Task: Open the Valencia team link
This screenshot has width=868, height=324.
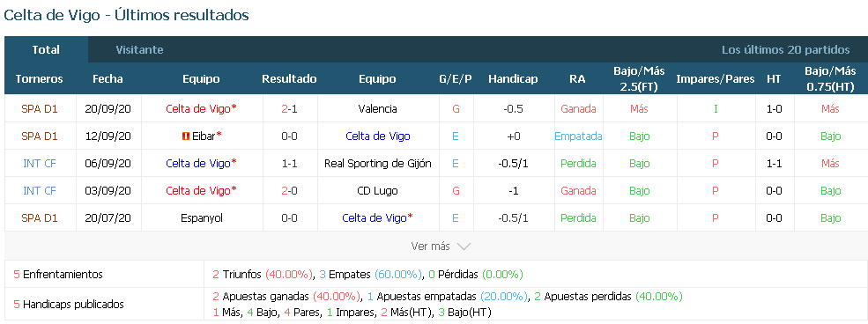Action: pyautogui.click(x=377, y=109)
